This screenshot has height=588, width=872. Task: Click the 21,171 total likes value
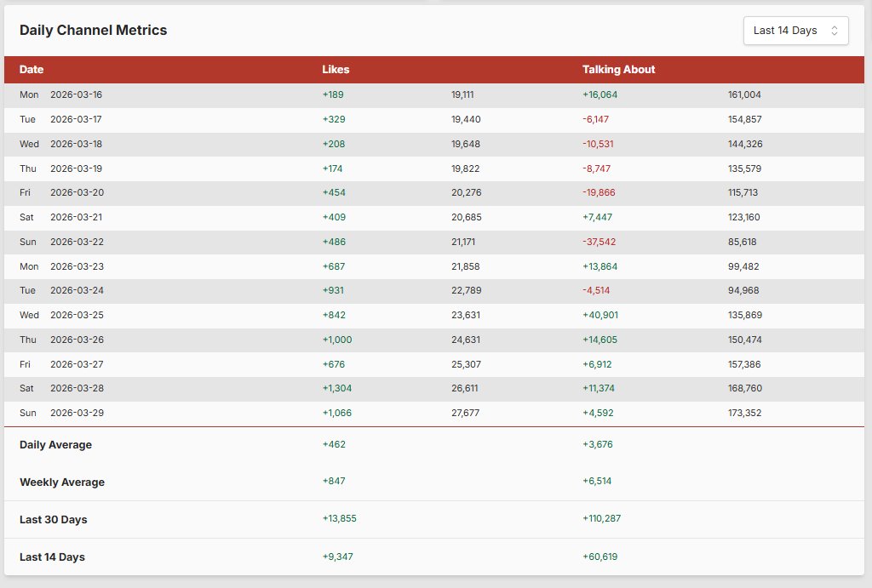(463, 242)
